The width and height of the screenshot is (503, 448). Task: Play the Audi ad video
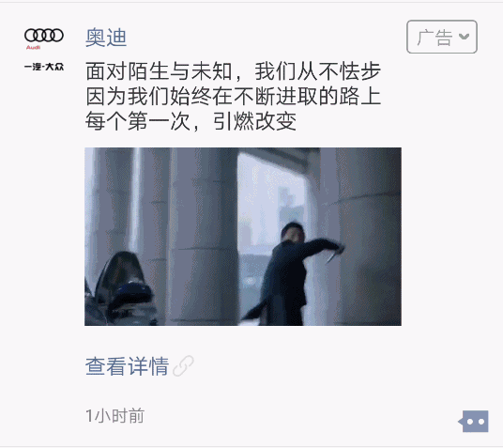[x=243, y=237]
